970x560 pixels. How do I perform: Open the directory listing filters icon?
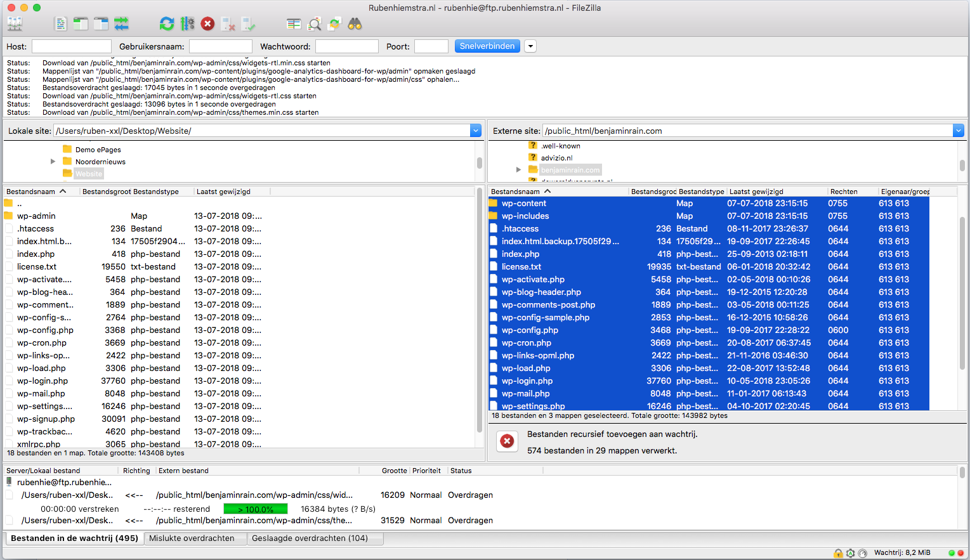coord(294,24)
